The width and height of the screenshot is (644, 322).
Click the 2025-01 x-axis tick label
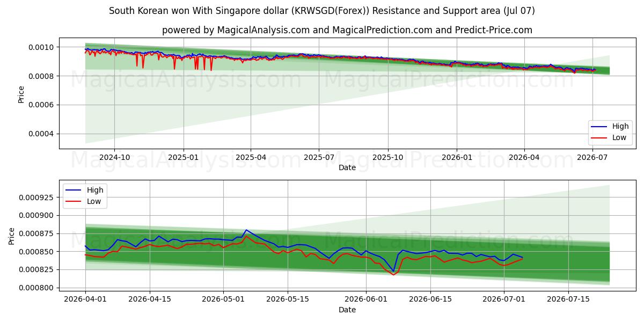point(184,158)
